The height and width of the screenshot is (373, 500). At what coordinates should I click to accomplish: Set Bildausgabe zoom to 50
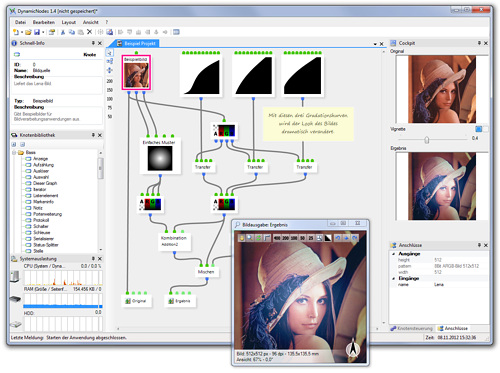(302, 238)
